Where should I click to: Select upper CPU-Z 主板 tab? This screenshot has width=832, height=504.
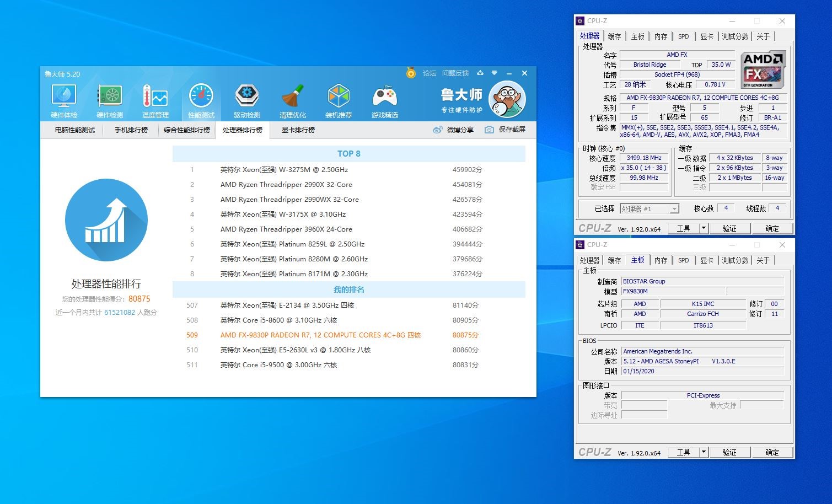click(x=638, y=36)
